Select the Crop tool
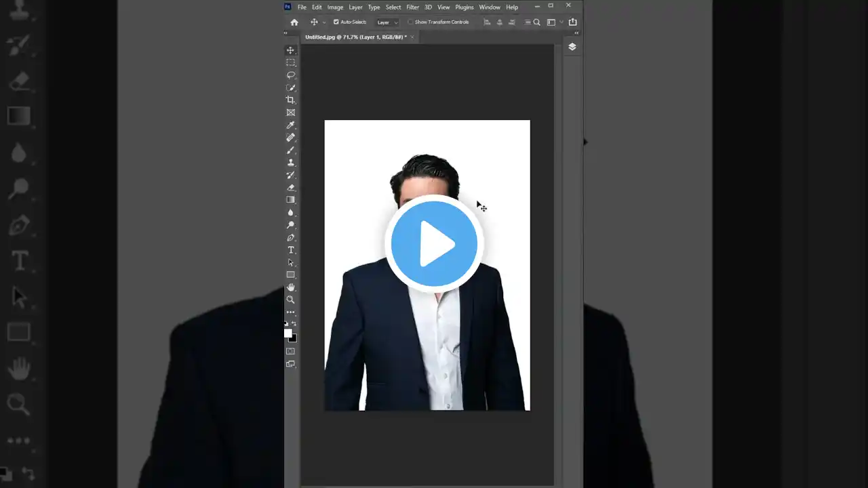The width and height of the screenshot is (868, 488). point(290,100)
